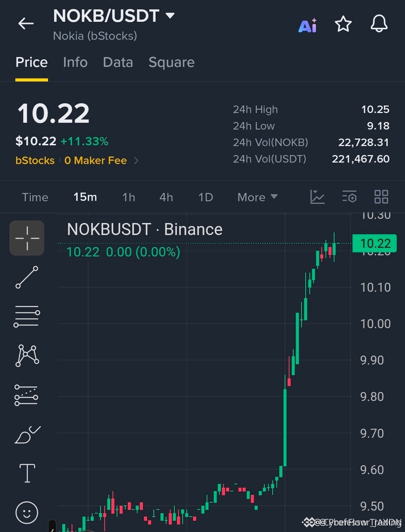The width and height of the screenshot is (405, 532).
Task: Tap the bStocks label link
Action: tap(35, 161)
